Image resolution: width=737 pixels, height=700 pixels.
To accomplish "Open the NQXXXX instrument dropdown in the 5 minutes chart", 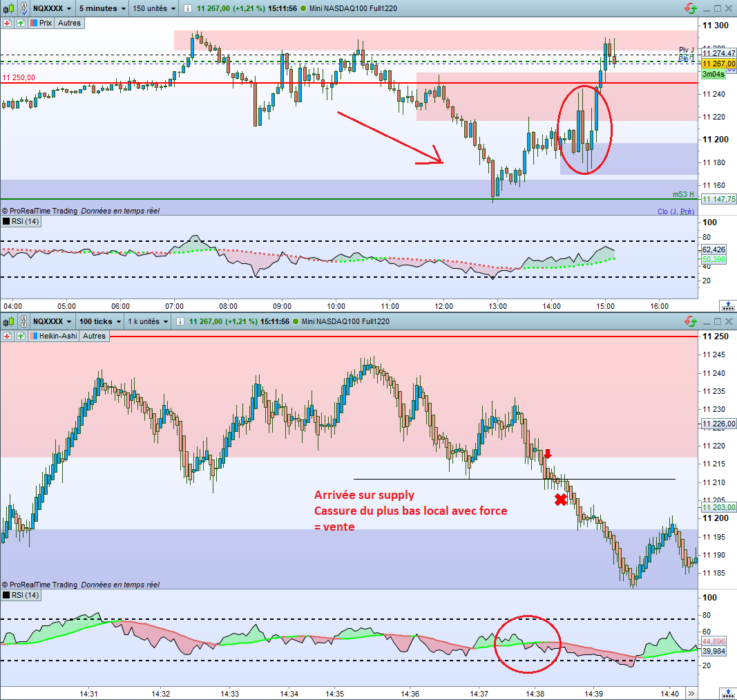I will pyautogui.click(x=52, y=8).
